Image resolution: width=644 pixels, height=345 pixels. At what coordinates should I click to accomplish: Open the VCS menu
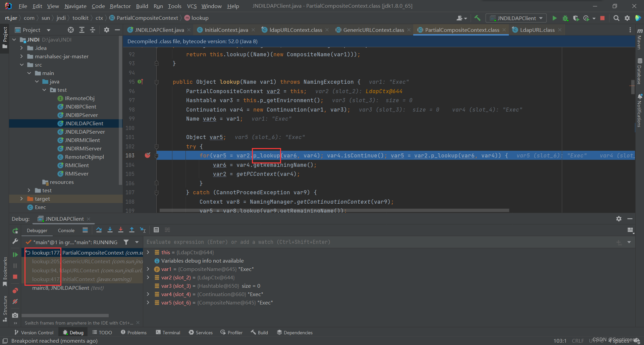[192, 6]
